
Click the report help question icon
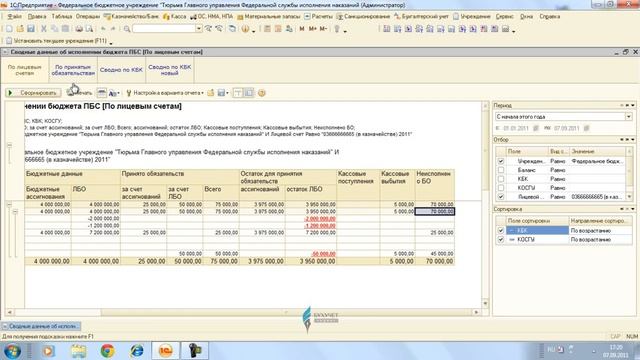pos(262,93)
